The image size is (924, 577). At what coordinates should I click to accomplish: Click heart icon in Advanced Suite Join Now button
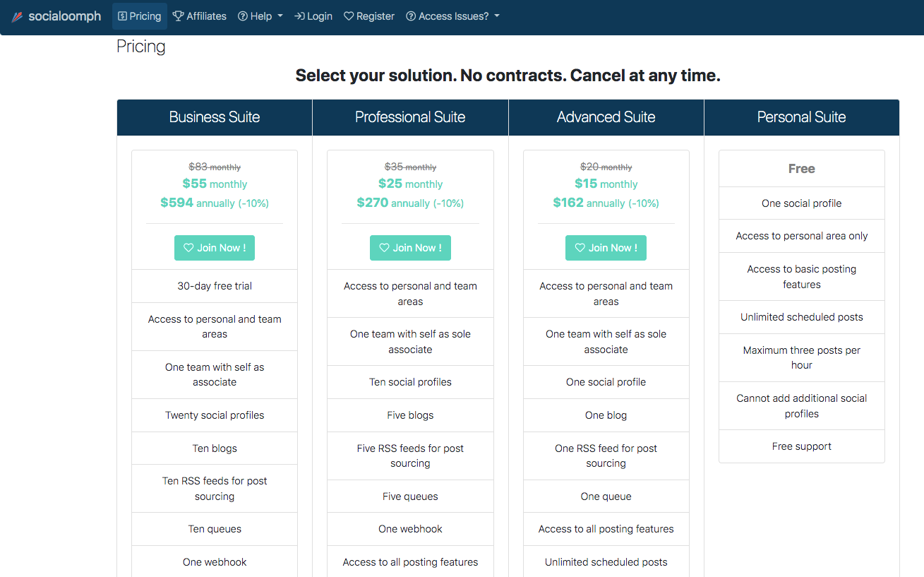tap(580, 247)
